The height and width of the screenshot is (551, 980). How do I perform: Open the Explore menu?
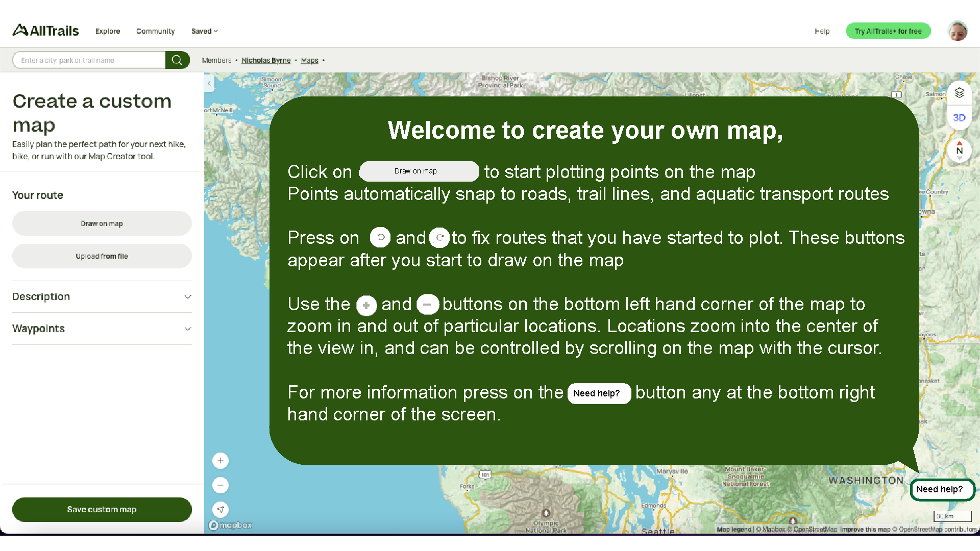pyautogui.click(x=107, y=31)
